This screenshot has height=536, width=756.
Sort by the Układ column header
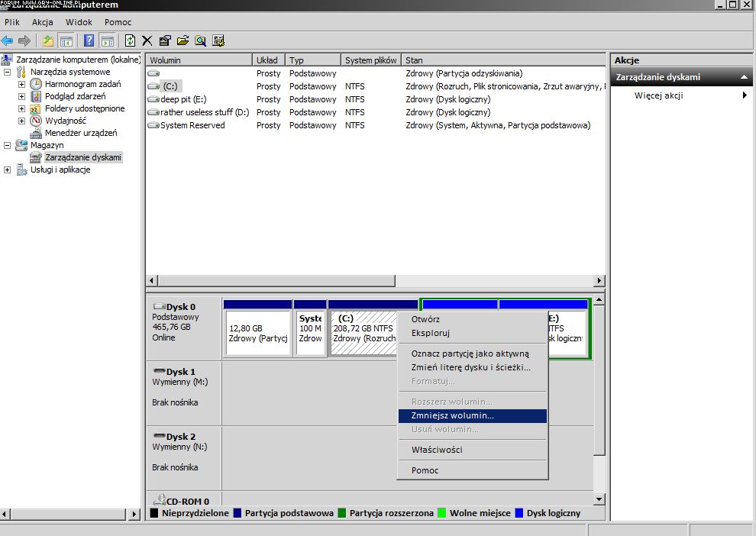[x=269, y=60]
